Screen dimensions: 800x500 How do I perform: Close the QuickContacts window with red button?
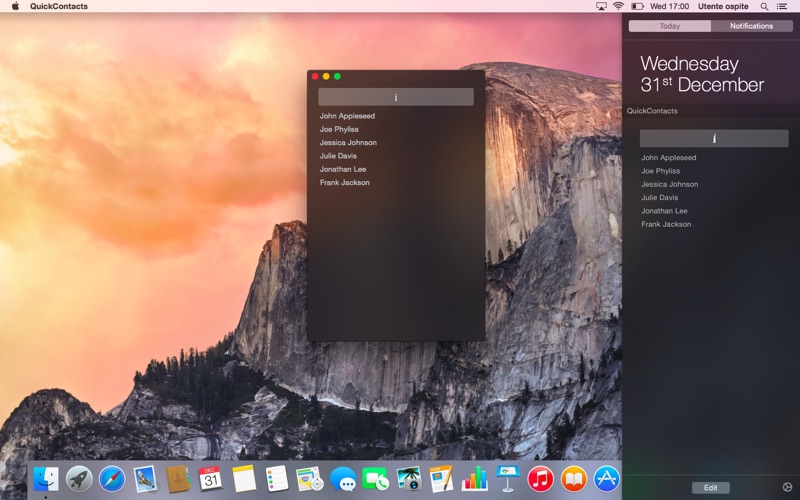(315, 76)
